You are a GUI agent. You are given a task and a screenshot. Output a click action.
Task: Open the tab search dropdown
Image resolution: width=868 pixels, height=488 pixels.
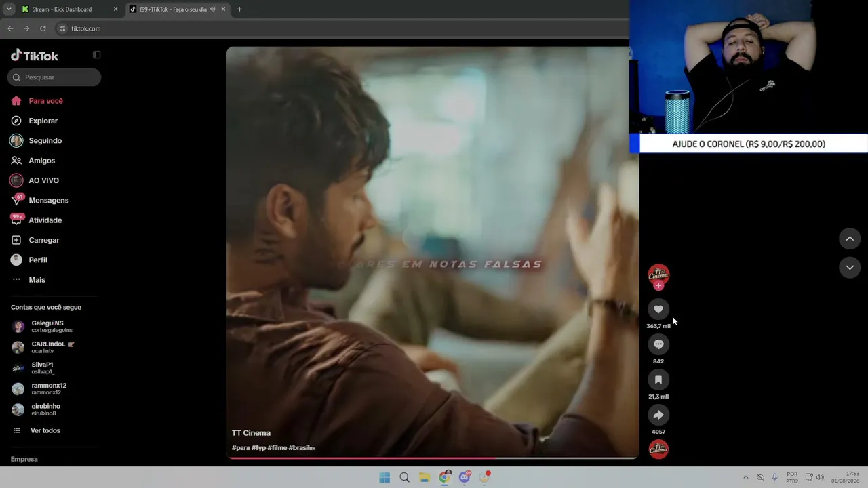tap(9, 9)
